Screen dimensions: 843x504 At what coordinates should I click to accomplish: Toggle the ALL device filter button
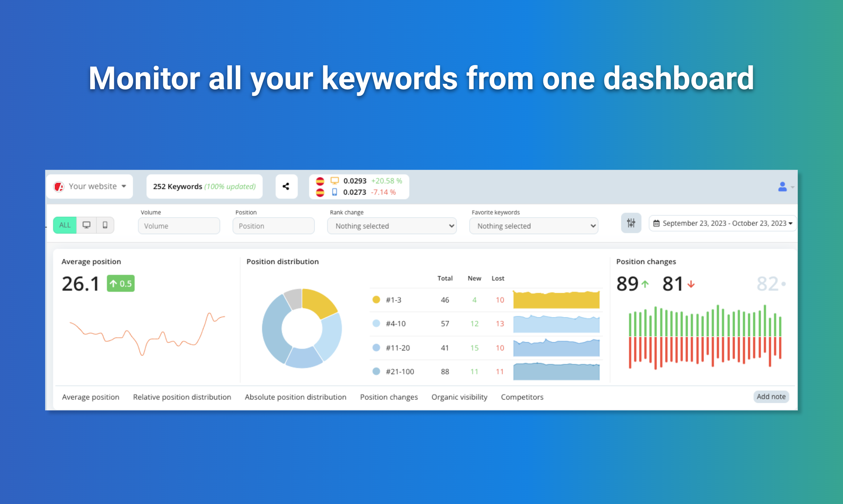(x=65, y=225)
